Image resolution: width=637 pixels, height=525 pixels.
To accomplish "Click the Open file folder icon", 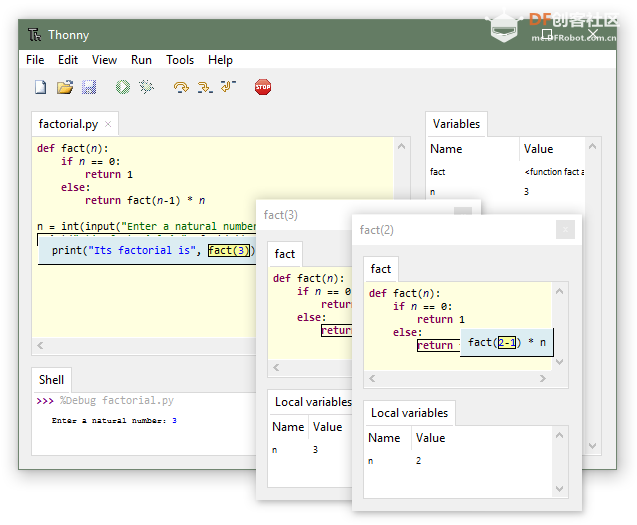I will (x=65, y=88).
